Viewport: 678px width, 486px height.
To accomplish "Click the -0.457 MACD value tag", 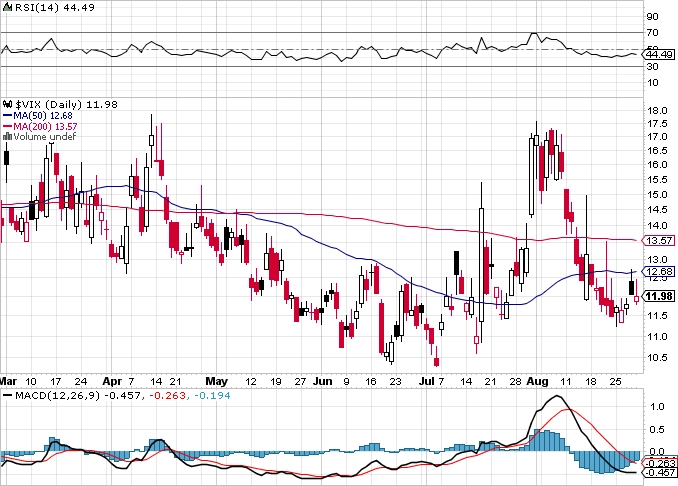I will tap(660, 473).
